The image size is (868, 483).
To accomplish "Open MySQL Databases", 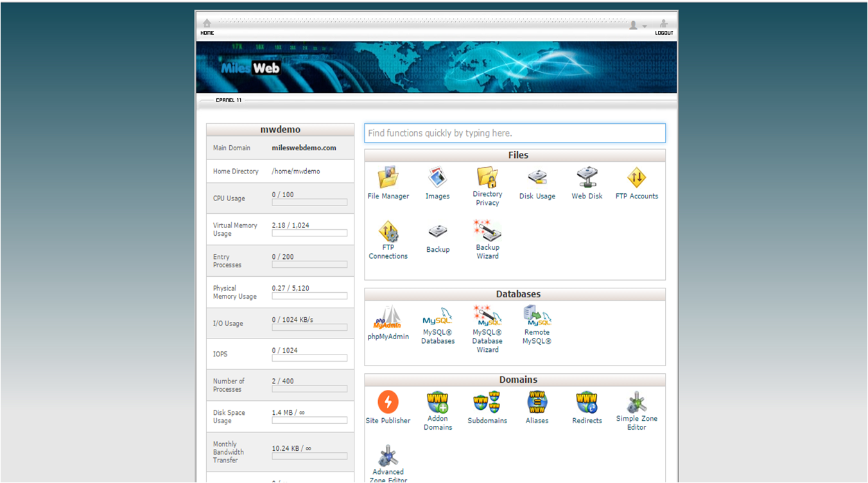I will pos(438,317).
